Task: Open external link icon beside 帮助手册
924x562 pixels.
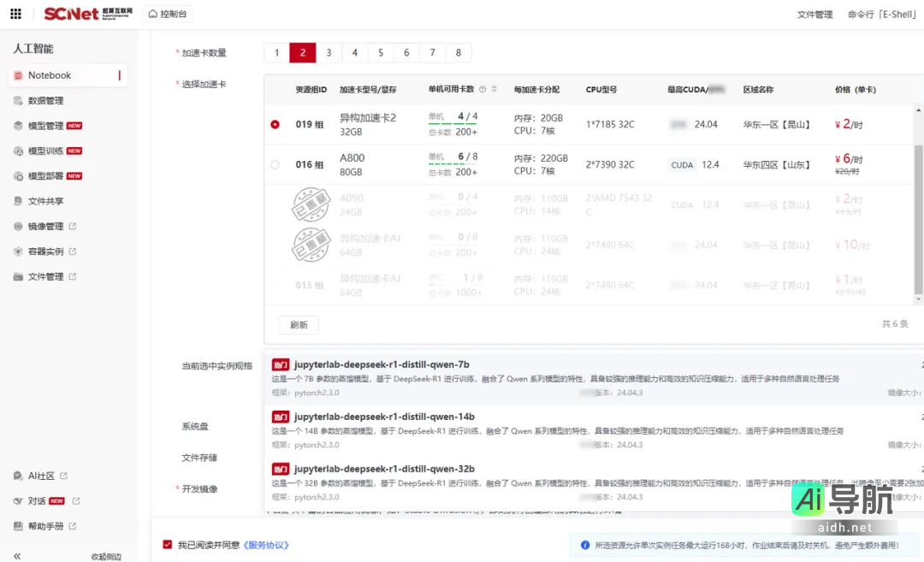Action: 73,526
